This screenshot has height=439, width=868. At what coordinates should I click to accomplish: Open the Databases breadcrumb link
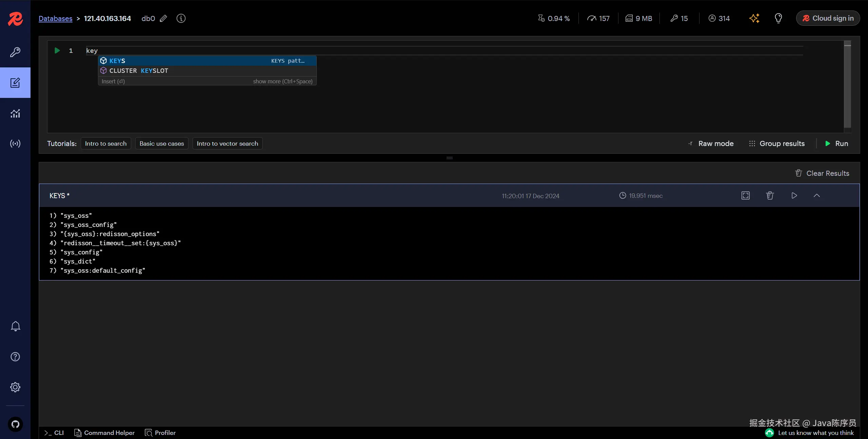56,18
